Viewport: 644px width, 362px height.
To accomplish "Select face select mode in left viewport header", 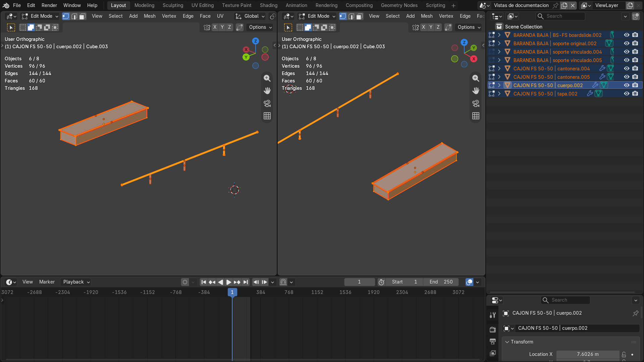I will pos(83,16).
